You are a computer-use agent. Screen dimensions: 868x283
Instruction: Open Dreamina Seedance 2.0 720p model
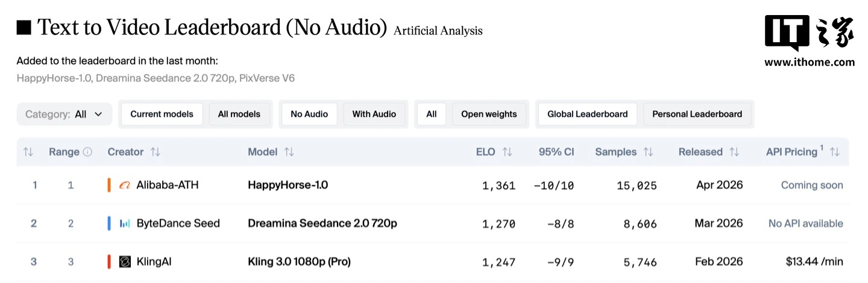[322, 223]
